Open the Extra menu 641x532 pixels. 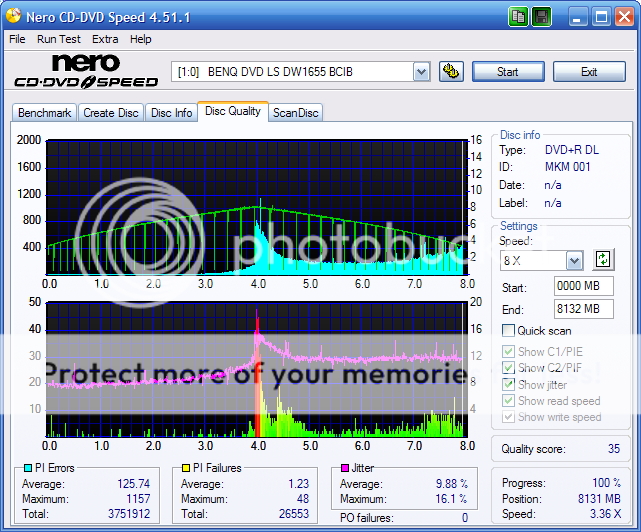click(105, 39)
